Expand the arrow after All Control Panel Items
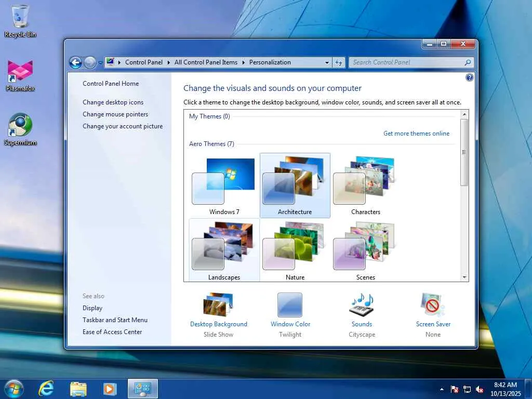The height and width of the screenshot is (399, 532). tap(243, 62)
